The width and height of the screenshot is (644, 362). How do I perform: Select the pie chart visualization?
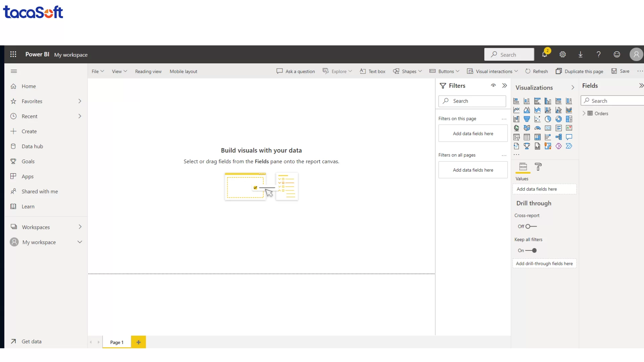point(548,119)
